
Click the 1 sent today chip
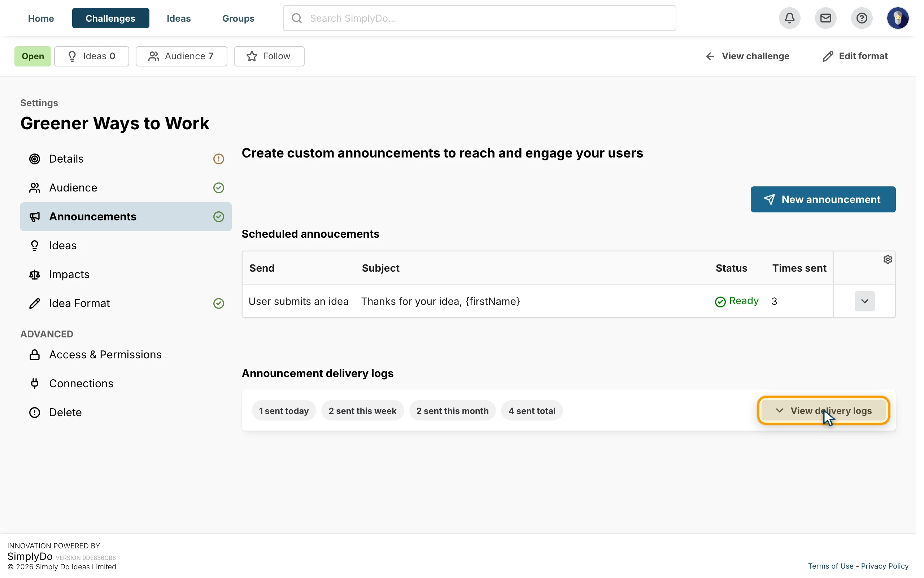tap(284, 411)
